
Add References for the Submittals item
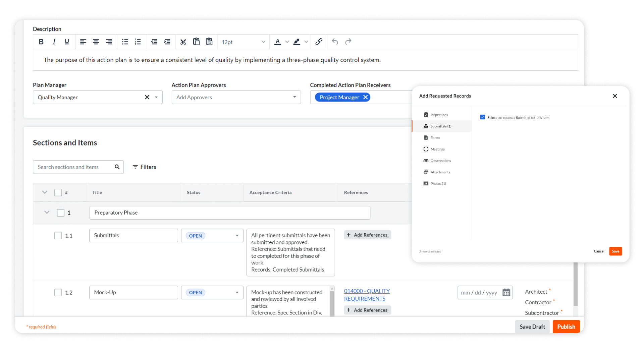pyautogui.click(x=368, y=235)
